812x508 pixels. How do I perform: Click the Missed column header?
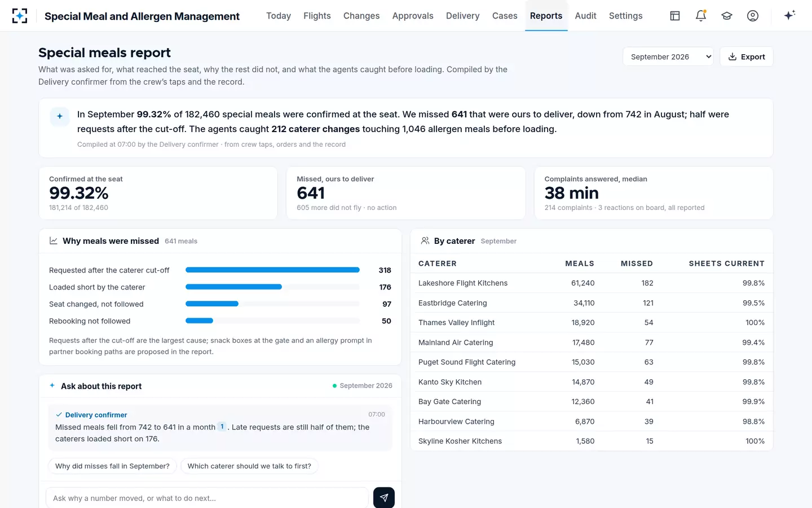pyautogui.click(x=637, y=264)
